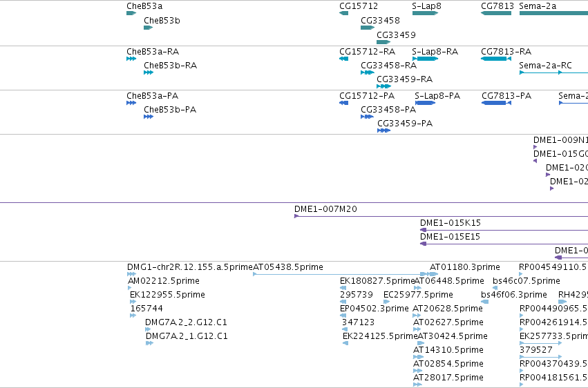The image size is (588, 388).
Task: Pick the CG33459-RA transcript label
Action: coord(404,79)
